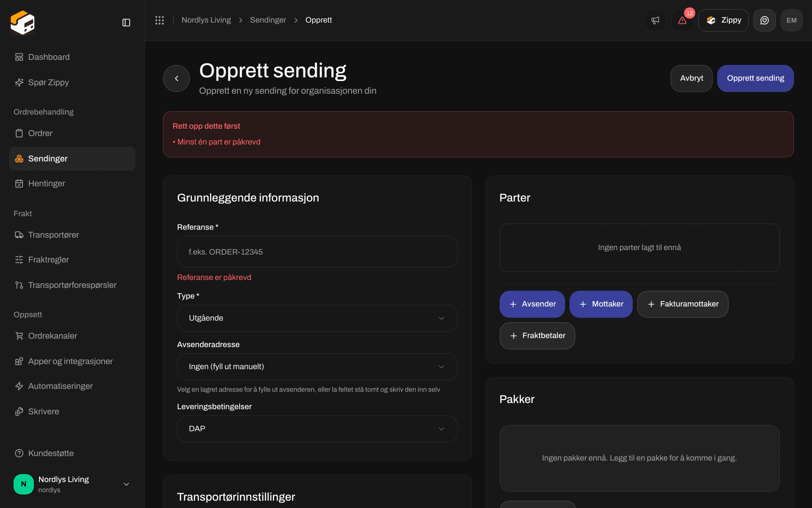The height and width of the screenshot is (508, 812).
Task: Click Sendinger breadcrumb link
Action: click(268, 20)
